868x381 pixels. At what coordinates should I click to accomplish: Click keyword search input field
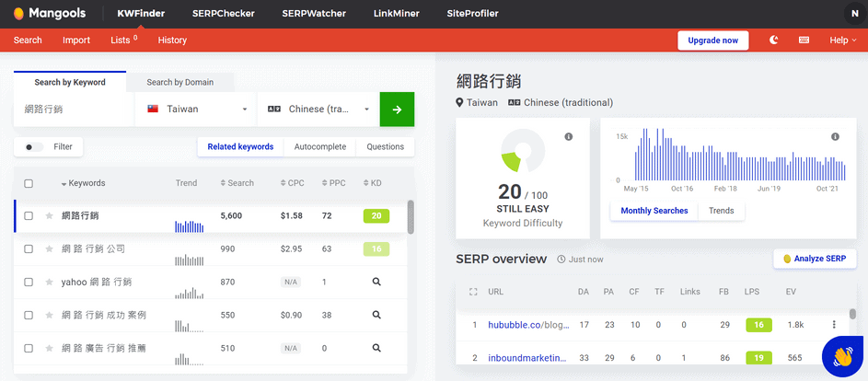click(75, 110)
